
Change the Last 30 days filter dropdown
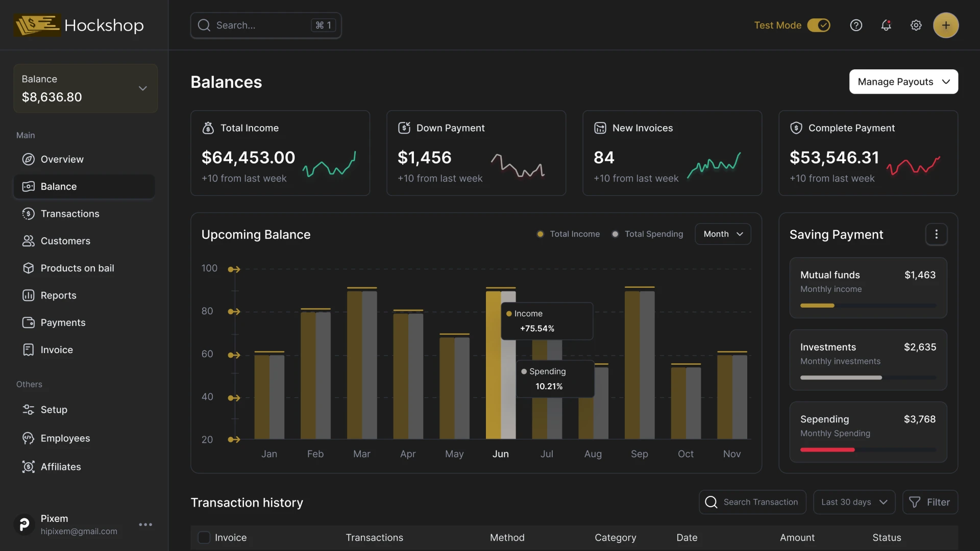coord(854,502)
